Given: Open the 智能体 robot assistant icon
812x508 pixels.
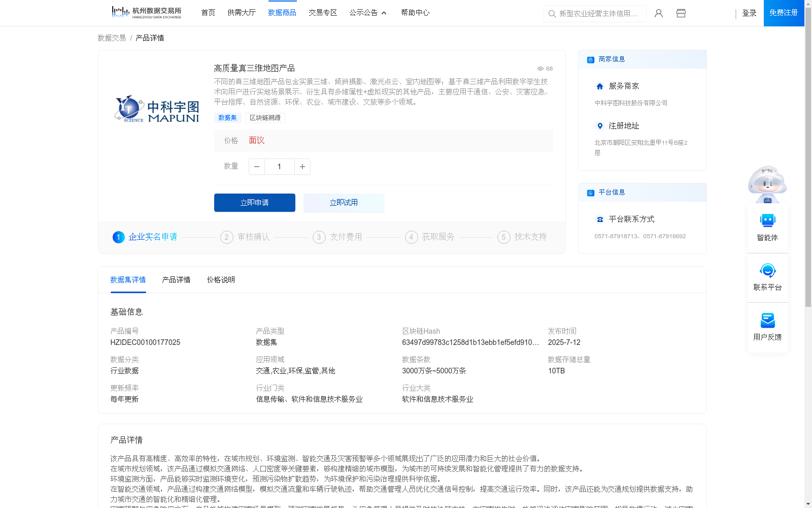Looking at the screenshot, I should click(767, 220).
